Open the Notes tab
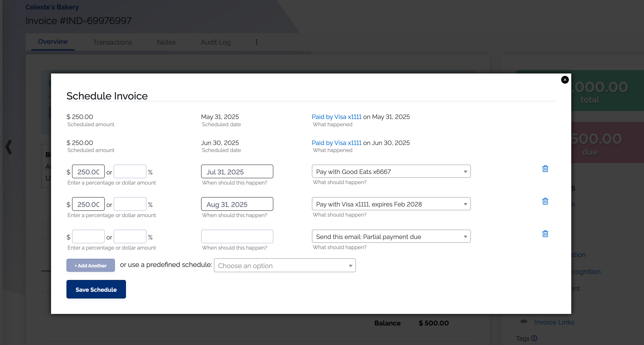The image size is (644, 345). pos(166,42)
